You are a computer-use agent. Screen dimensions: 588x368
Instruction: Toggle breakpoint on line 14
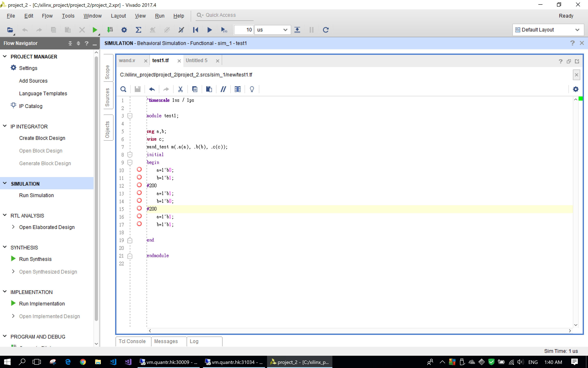pyautogui.click(x=139, y=201)
